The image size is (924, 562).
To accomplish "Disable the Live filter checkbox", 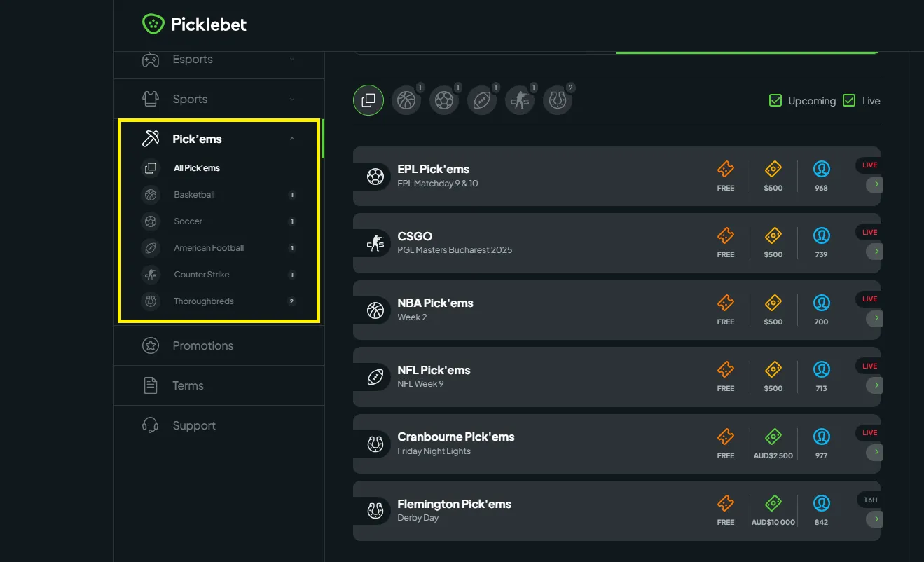I will pos(850,100).
